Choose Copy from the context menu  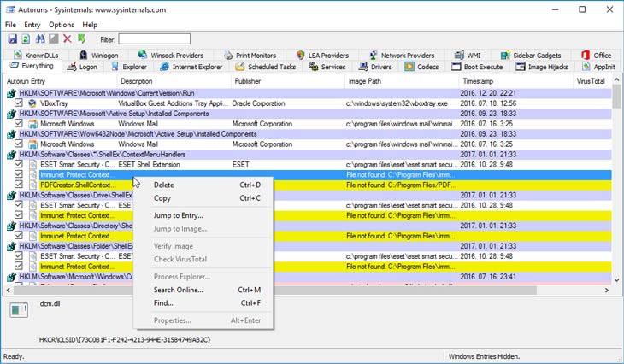pos(203,198)
